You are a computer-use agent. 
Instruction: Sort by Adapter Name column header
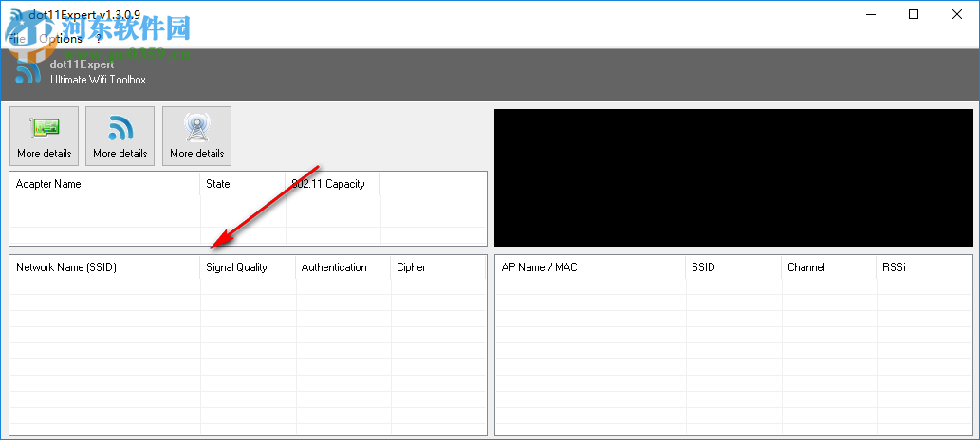(105, 184)
